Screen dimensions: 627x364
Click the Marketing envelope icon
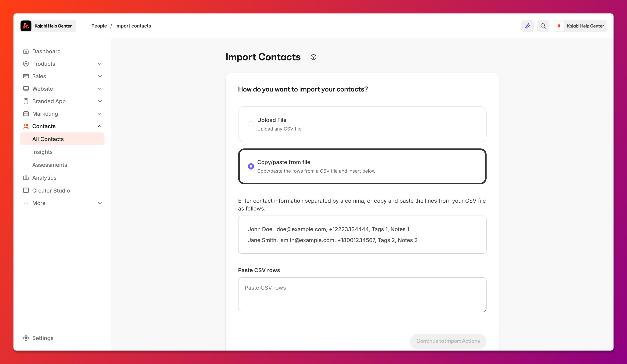point(26,114)
